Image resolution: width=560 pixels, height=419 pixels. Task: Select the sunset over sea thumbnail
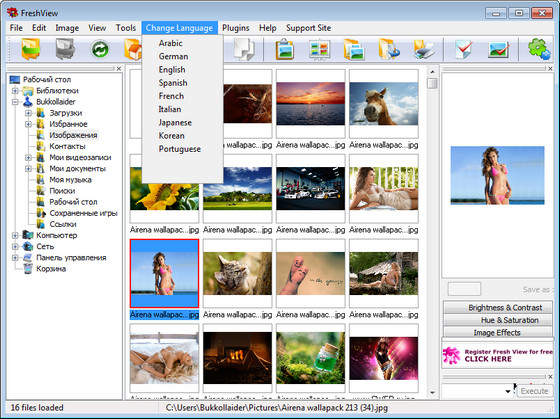pyautogui.click(x=310, y=104)
